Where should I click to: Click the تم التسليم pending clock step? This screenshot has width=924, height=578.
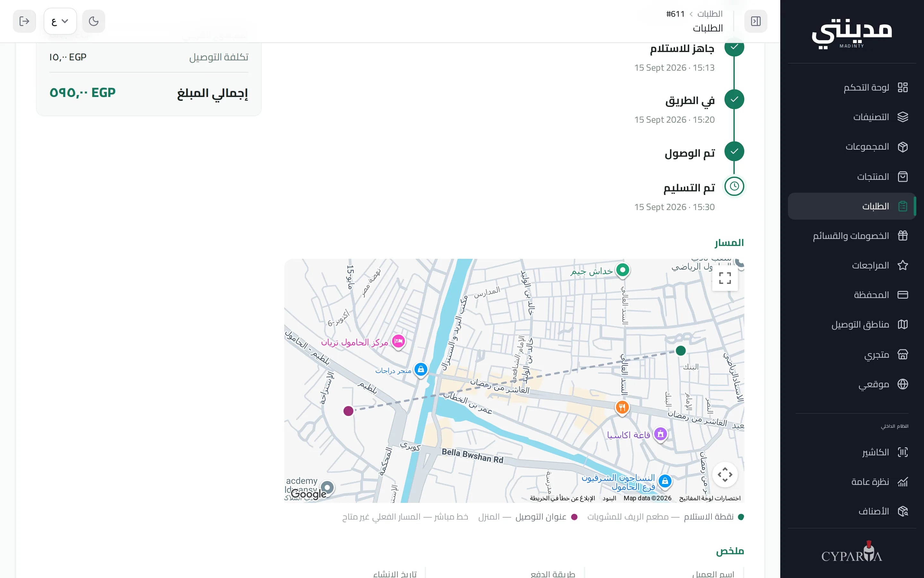pyautogui.click(x=734, y=186)
